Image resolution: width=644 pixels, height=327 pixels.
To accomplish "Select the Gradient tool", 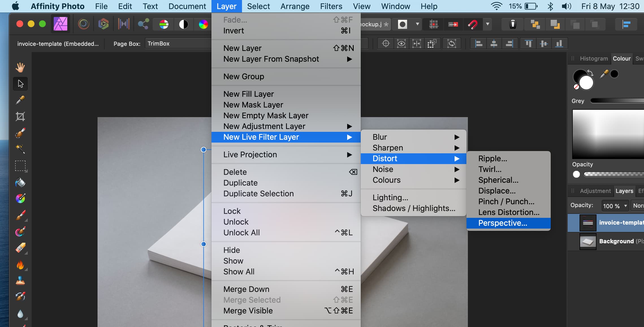I will (x=20, y=199).
